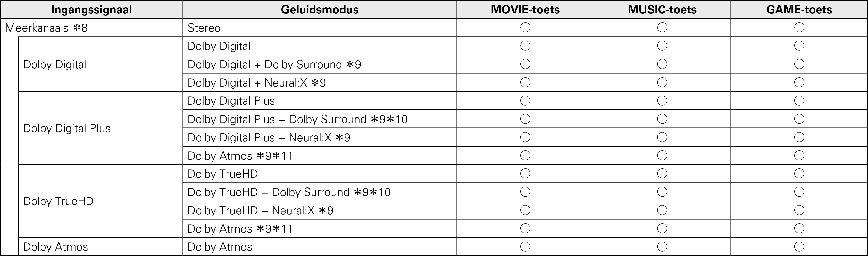Select MUSIC-toets circle in Dolby Digital row

tap(662, 46)
